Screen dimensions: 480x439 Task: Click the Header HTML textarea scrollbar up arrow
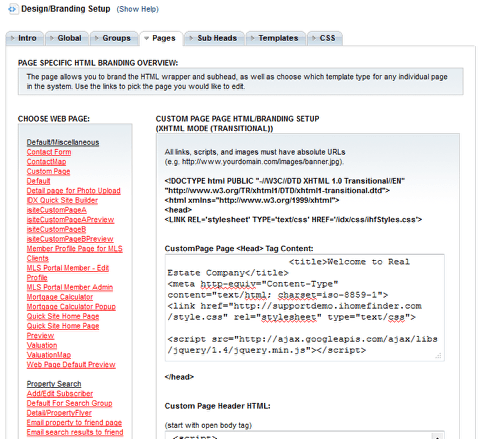point(437,436)
